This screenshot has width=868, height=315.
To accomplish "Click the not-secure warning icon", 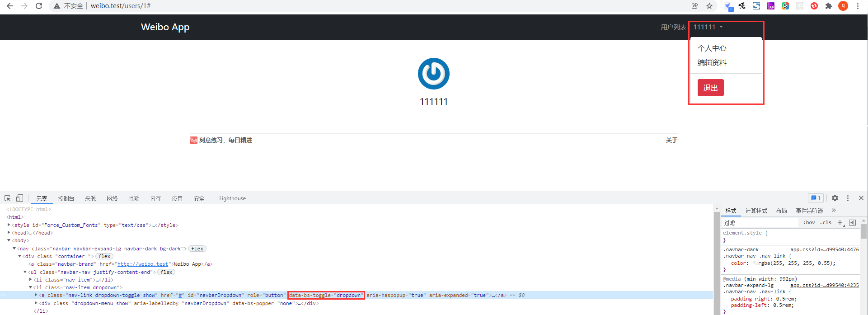I will 57,6.
